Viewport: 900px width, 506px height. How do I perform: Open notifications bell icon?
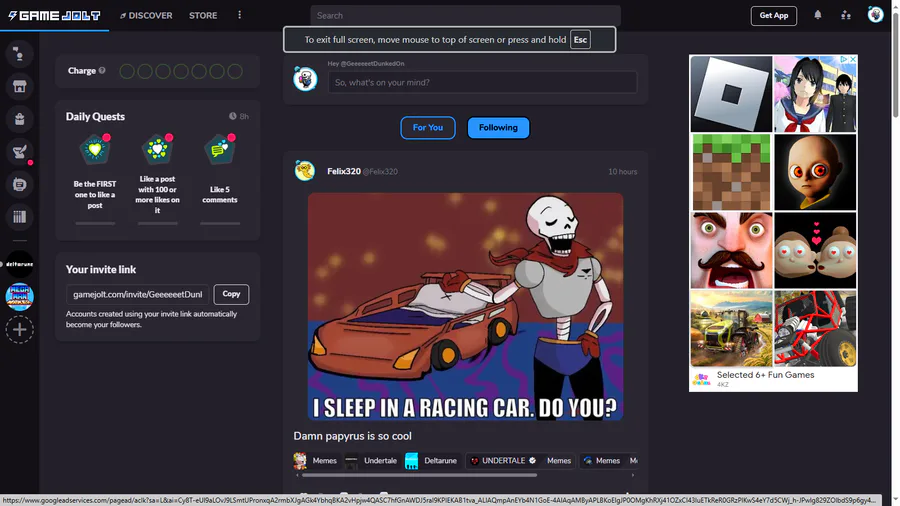[818, 15]
